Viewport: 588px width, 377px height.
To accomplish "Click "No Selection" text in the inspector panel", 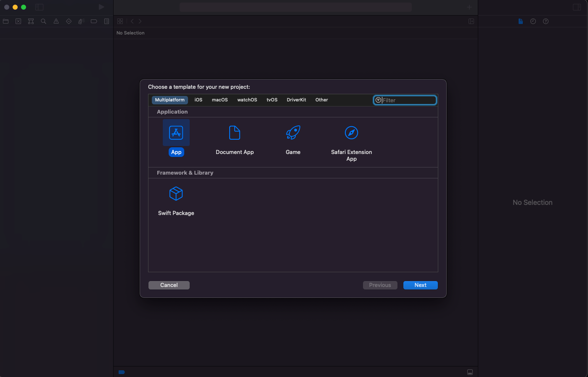I will (x=532, y=202).
